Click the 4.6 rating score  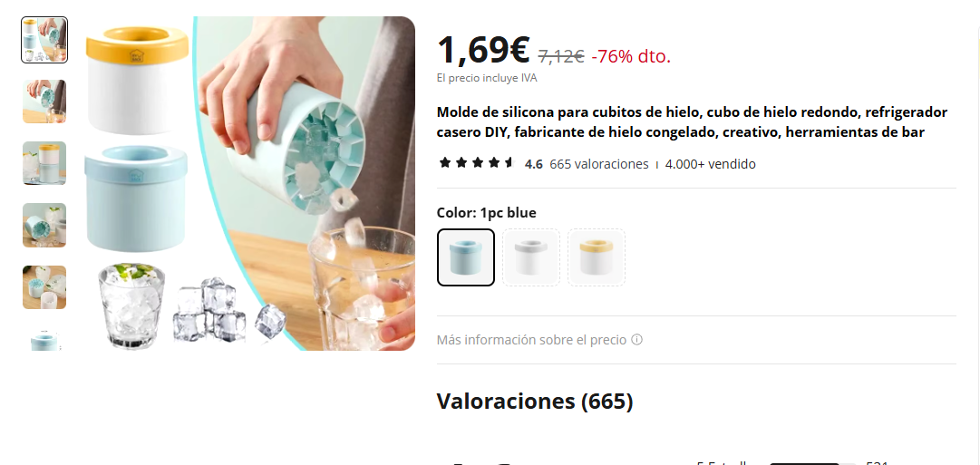[x=534, y=164]
